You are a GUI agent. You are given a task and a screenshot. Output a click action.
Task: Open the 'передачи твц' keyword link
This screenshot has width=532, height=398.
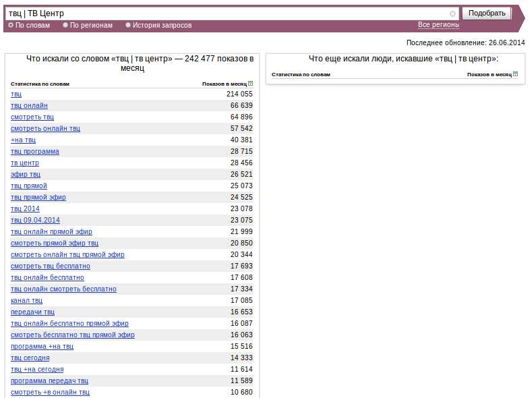tap(32, 312)
